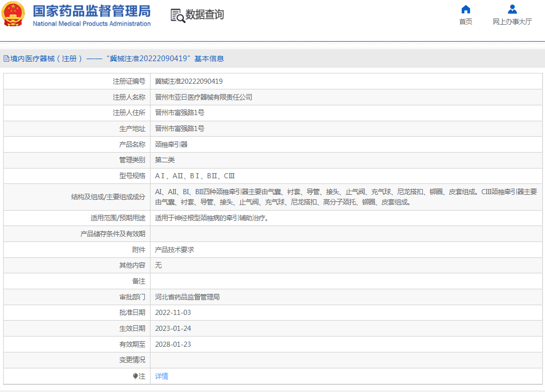The image size is (545, 392).
Task: Select the product name 颈椎牵引器
Action: 171,144
